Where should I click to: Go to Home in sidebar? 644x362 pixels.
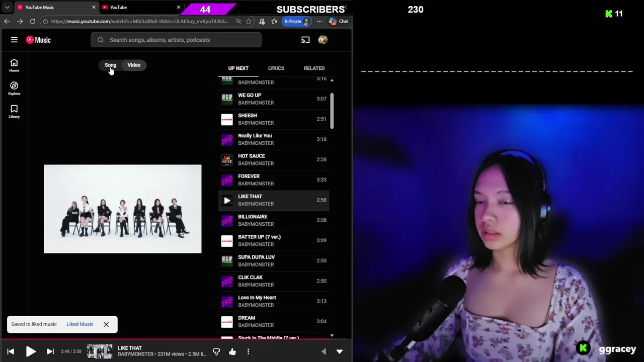tap(14, 65)
